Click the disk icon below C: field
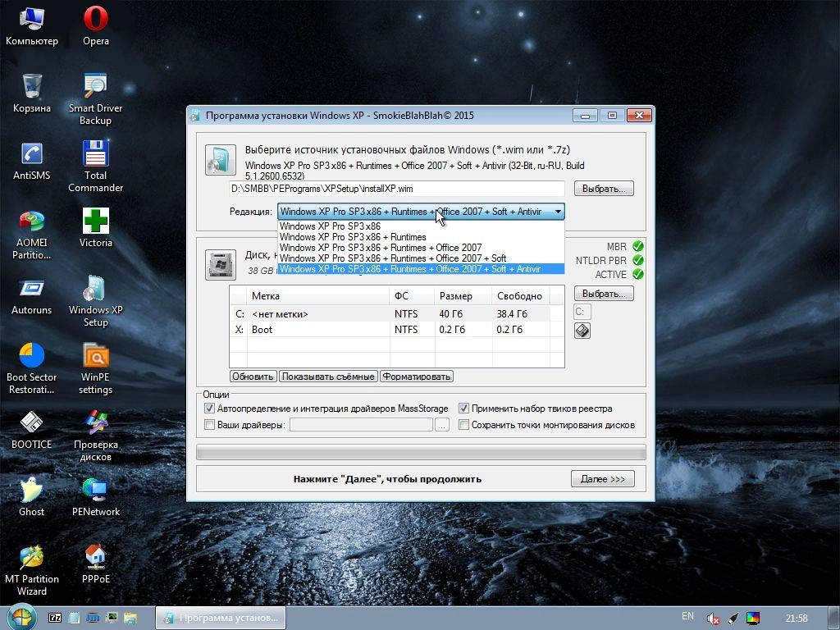The height and width of the screenshot is (630, 840). (x=582, y=331)
